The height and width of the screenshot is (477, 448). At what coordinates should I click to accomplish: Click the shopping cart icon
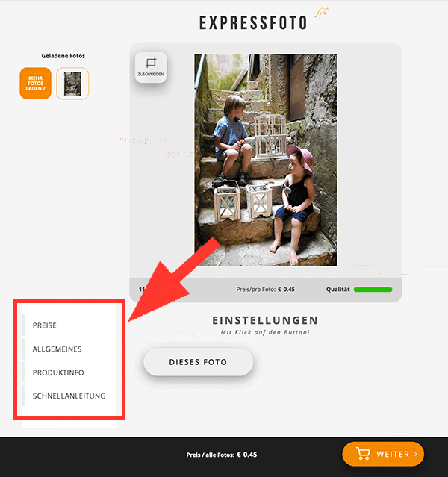click(363, 454)
